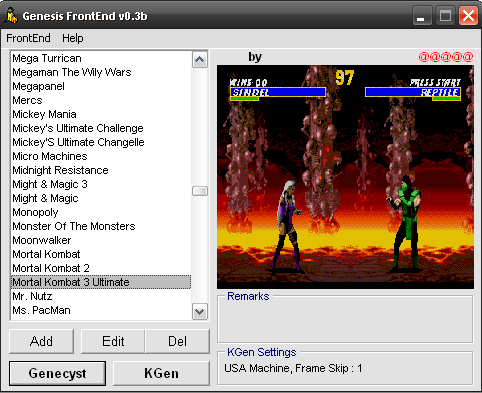This screenshot has width=482, height=393.
Task: Click the scrollbar down arrow in the game list
Action: point(200,312)
